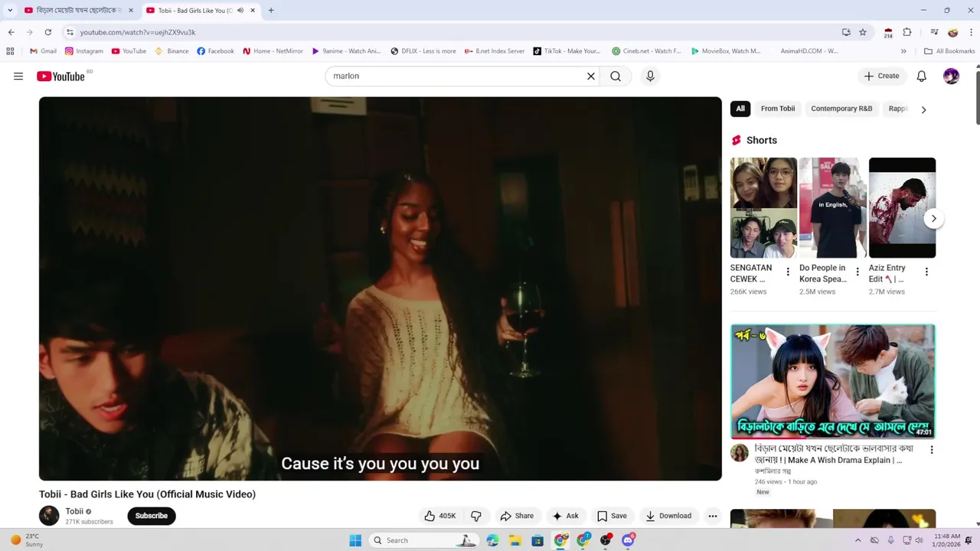This screenshot has height=551, width=980.
Task: Open the Home - NetMirror bookmark
Action: 273,51
